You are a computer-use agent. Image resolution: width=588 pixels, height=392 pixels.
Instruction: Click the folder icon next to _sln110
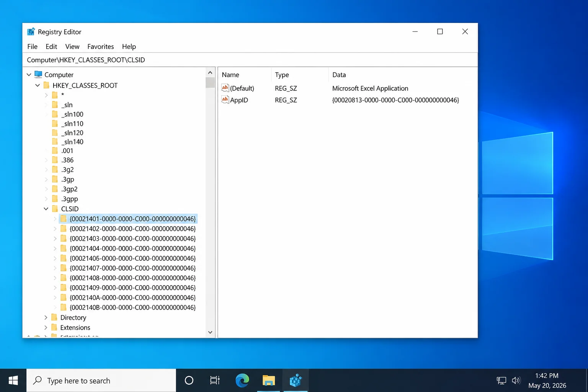55,123
